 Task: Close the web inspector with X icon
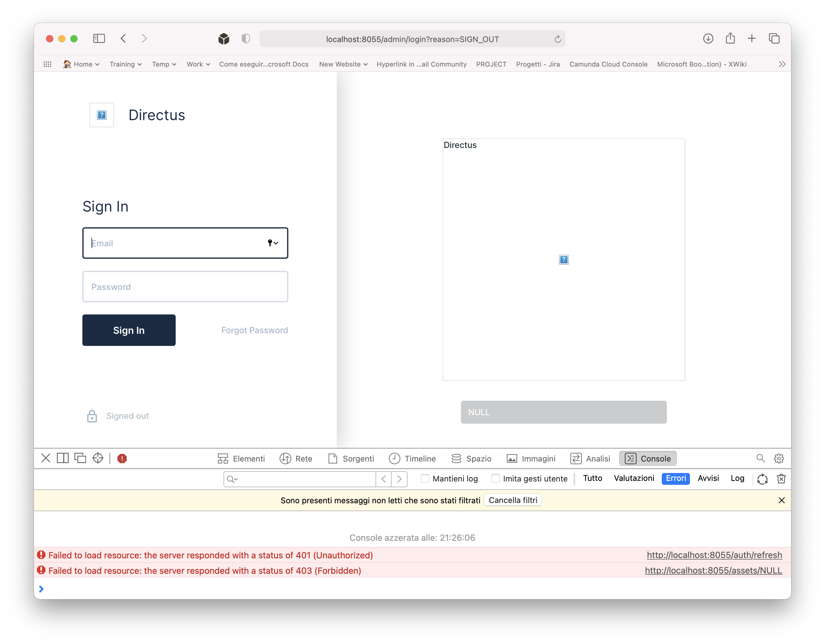tap(46, 458)
